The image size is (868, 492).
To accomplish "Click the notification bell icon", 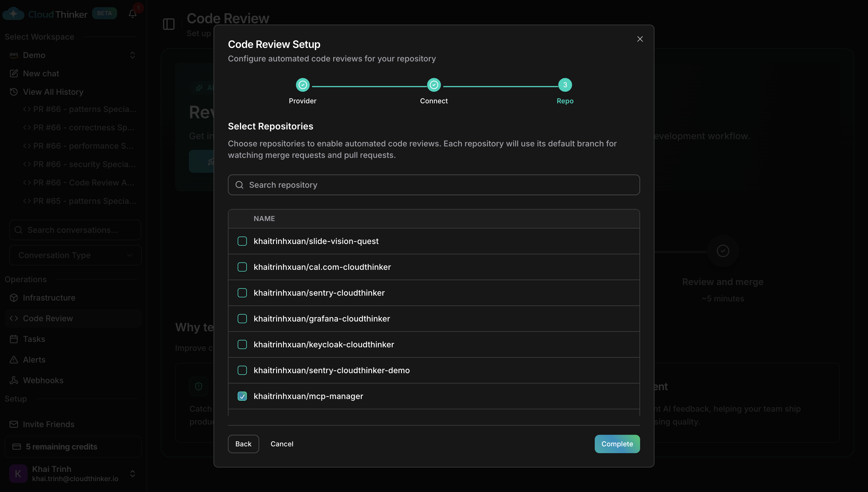I will click(x=132, y=14).
